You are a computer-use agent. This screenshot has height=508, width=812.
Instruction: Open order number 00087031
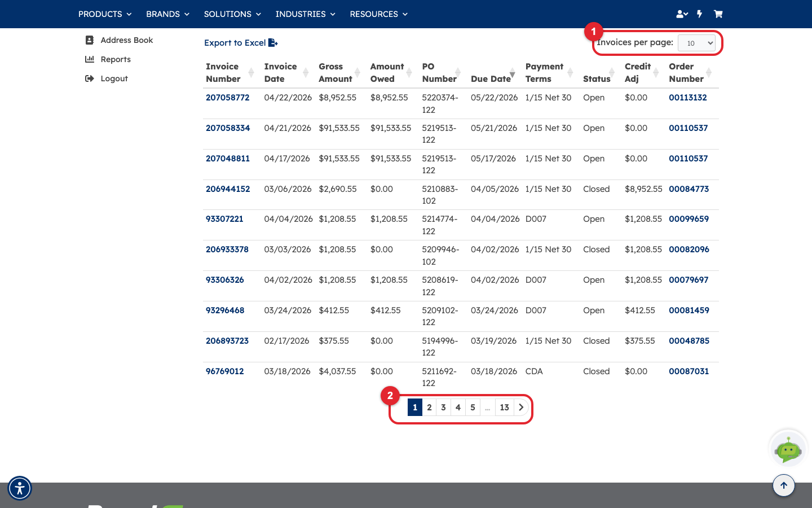tap(689, 371)
